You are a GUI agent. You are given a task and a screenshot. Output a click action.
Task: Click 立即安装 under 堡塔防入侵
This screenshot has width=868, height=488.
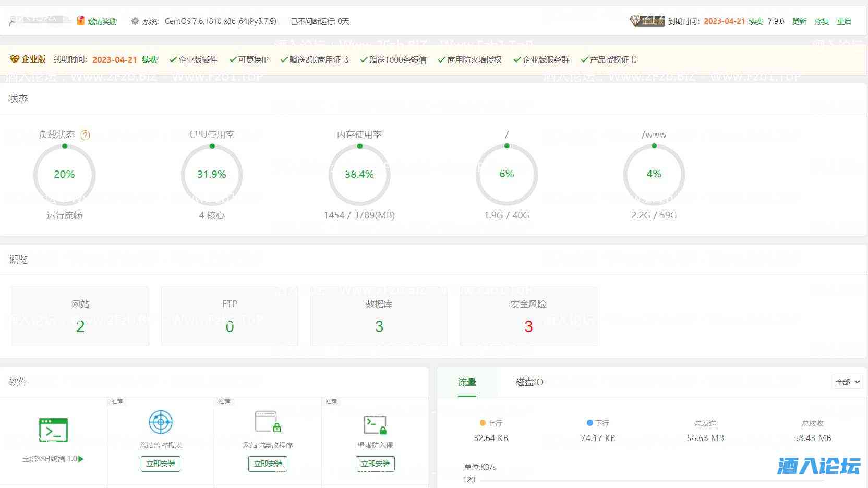click(x=375, y=463)
